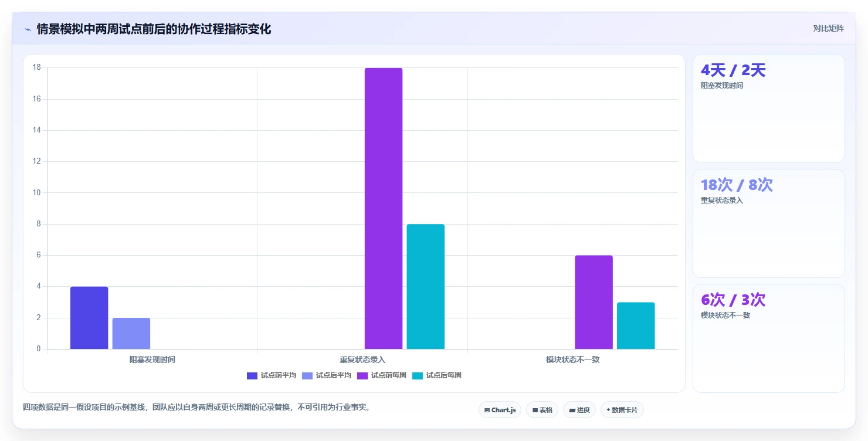Click the 阻塞发现时间 x-axis label

tap(152, 359)
